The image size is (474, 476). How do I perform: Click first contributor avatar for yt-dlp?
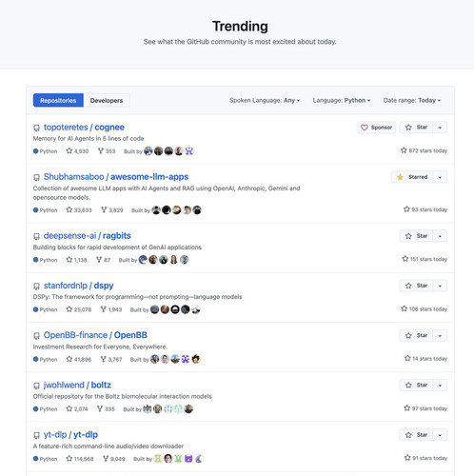coord(158,459)
